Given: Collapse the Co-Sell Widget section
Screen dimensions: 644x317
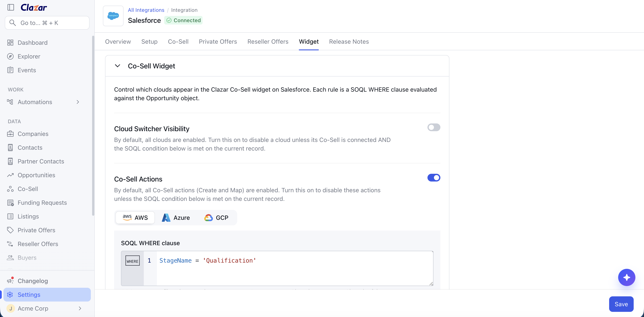Looking at the screenshot, I should (x=118, y=66).
